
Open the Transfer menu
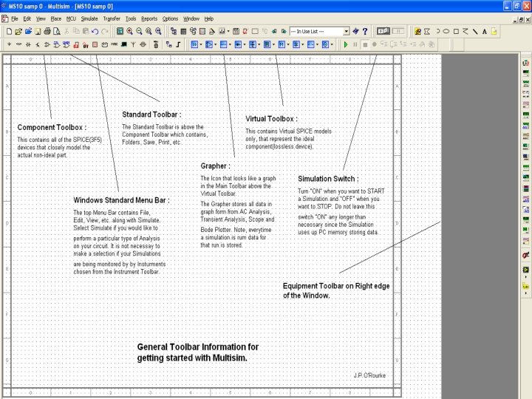112,18
